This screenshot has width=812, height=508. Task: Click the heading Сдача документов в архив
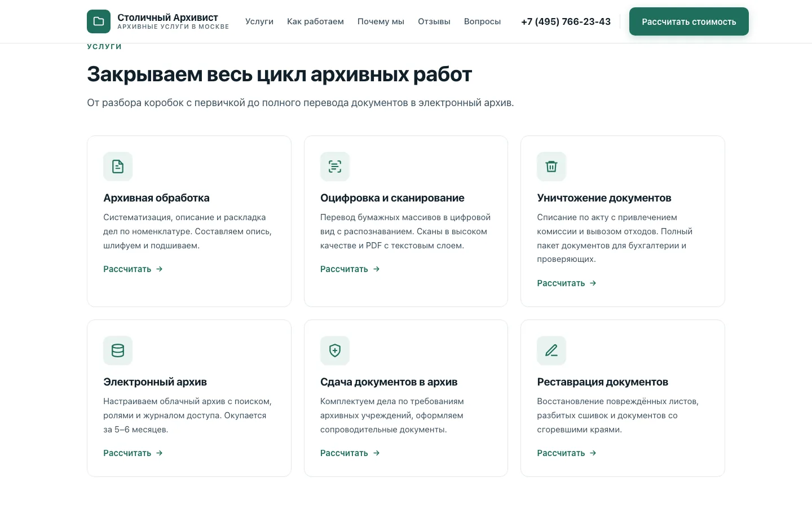pyautogui.click(x=389, y=382)
